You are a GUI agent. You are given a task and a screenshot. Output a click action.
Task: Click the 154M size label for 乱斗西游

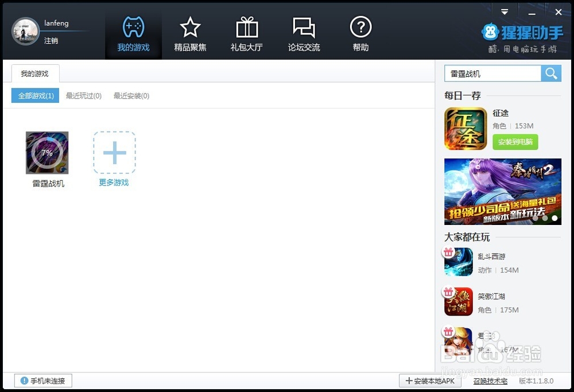[509, 270]
